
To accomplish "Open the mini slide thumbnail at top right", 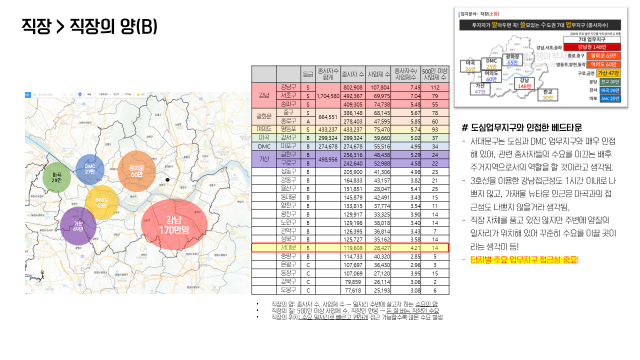I will 541,57.
